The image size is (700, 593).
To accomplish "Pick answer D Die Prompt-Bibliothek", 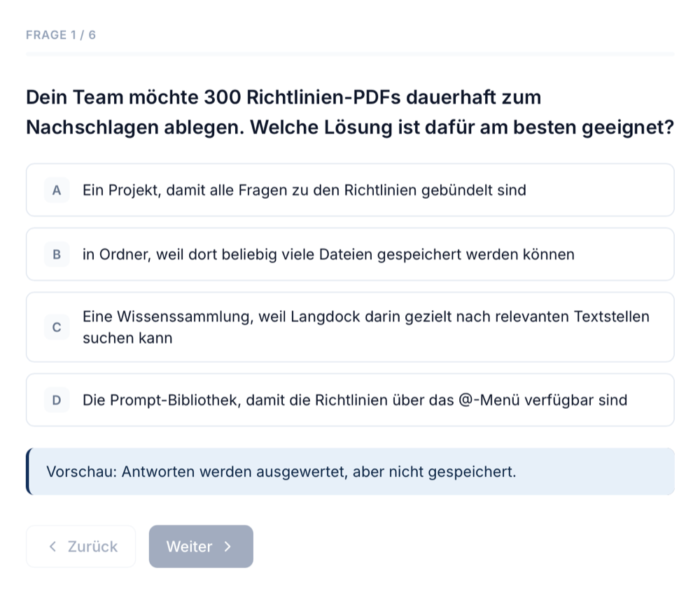I will (350, 400).
